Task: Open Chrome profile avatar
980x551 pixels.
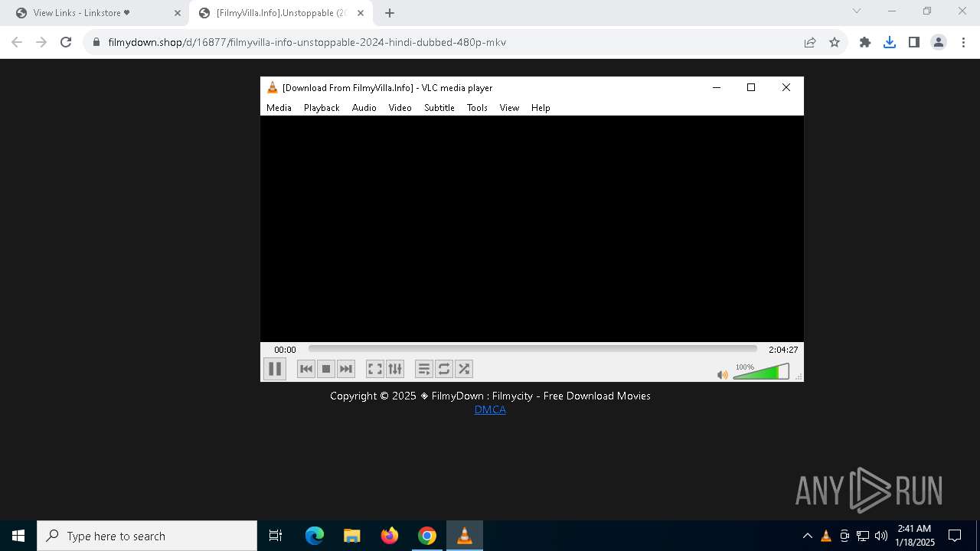Action: click(939, 42)
